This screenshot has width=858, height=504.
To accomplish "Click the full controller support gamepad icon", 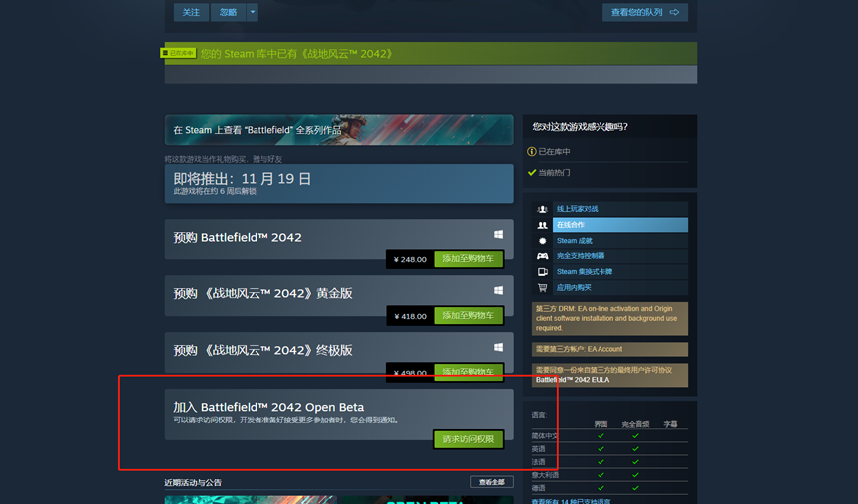I will 542,256.
